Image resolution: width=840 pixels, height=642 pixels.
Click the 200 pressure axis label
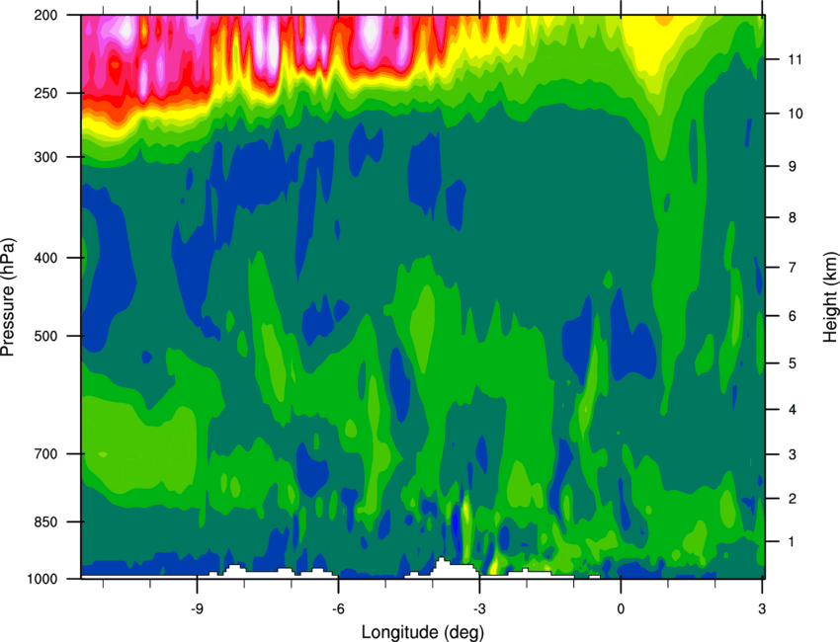[45, 15]
